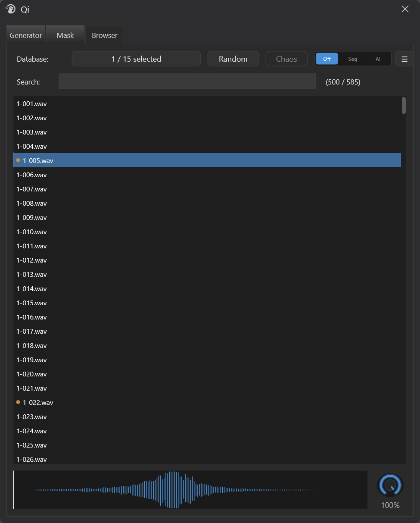Open the 1 / 15 selected database dropdown

click(x=136, y=59)
